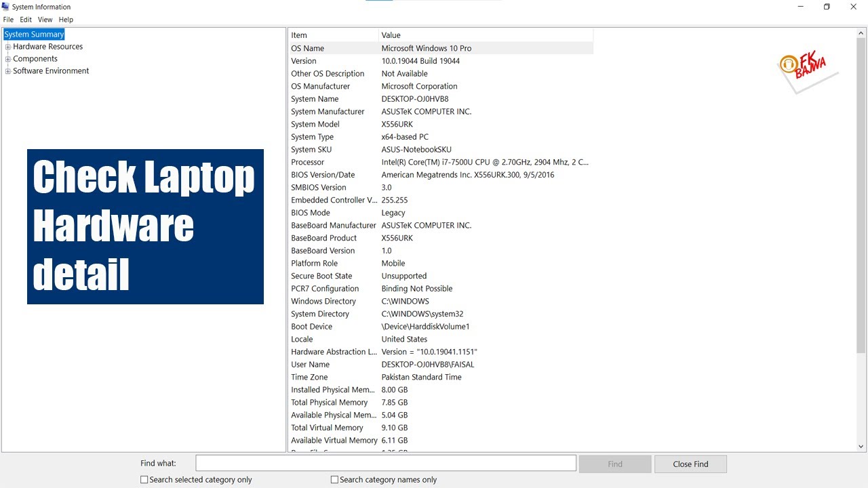Select the Locale row label
The width and height of the screenshot is (868, 488).
click(x=302, y=340)
